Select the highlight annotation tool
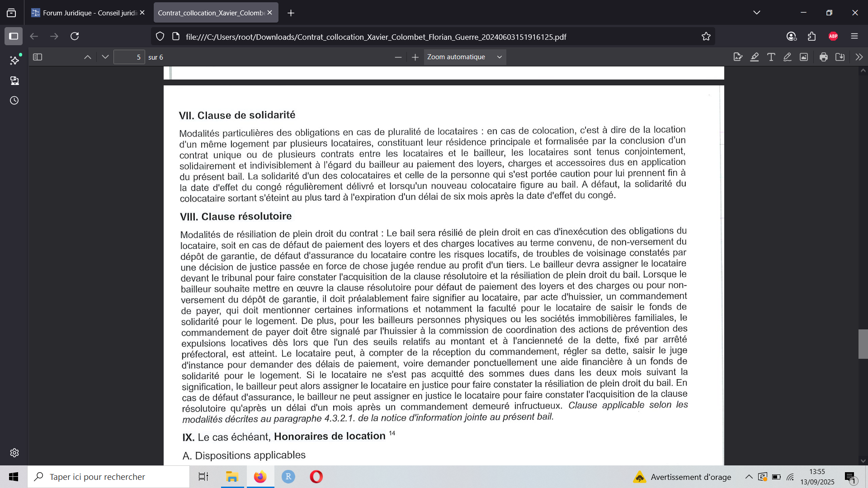 (x=755, y=57)
